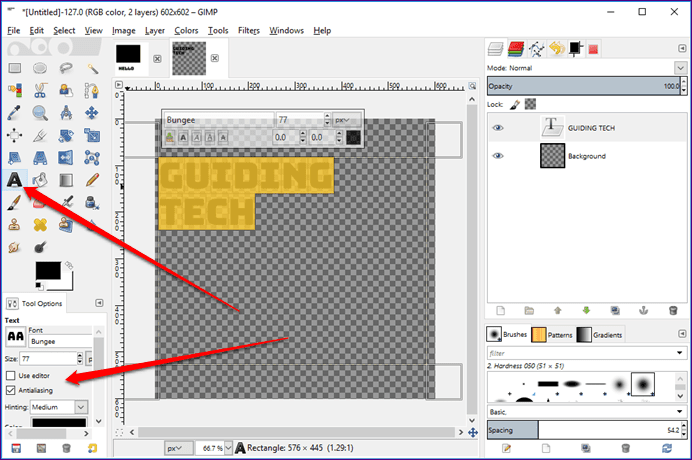The width and height of the screenshot is (692, 460).
Task: Select the Rotate tool
Action: pyautogui.click(x=66, y=136)
